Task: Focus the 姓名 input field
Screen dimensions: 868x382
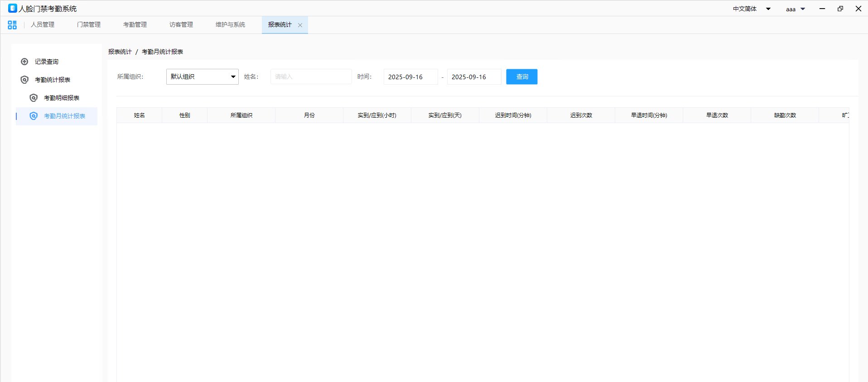Action: (311, 77)
